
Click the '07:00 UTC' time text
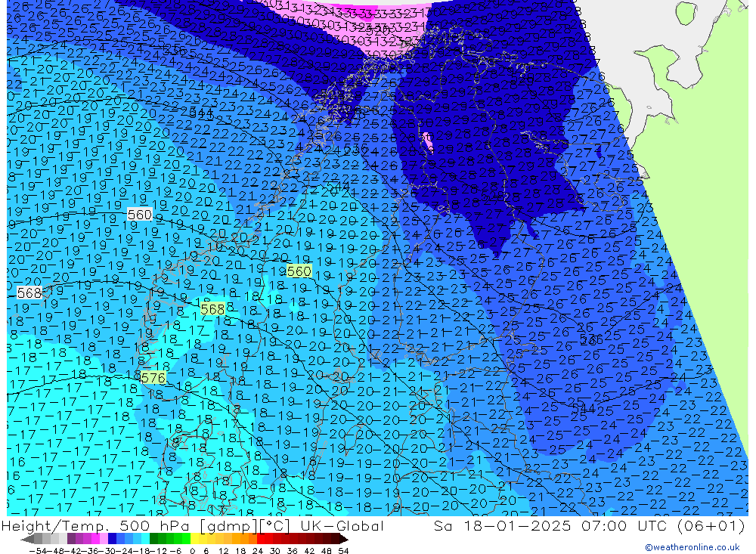pyautogui.click(x=625, y=525)
